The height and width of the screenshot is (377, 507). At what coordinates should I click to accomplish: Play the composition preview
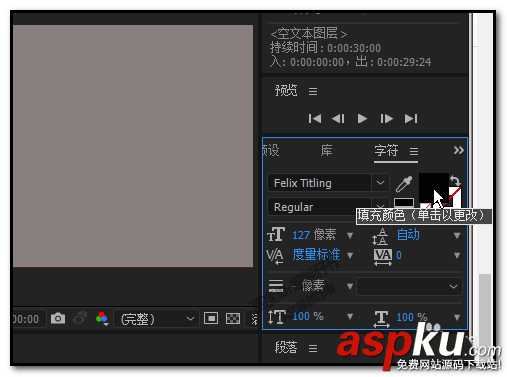362,119
